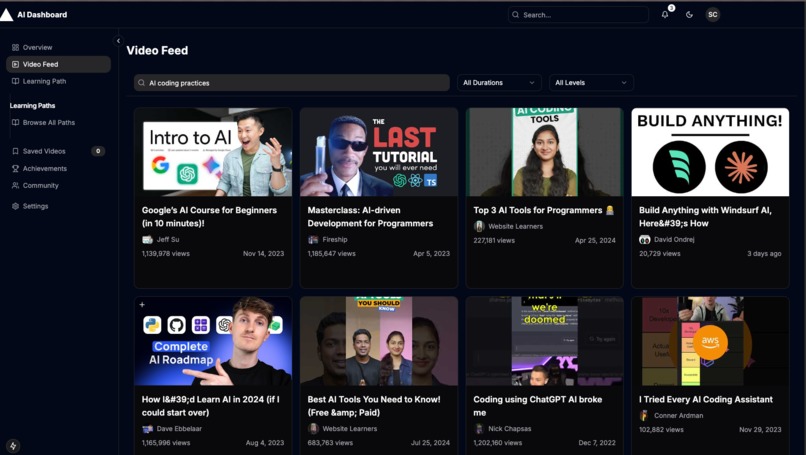Click the Learning Path book icon
This screenshot has height=455, width=806.
pyautogui.click(x=15, y=81)
